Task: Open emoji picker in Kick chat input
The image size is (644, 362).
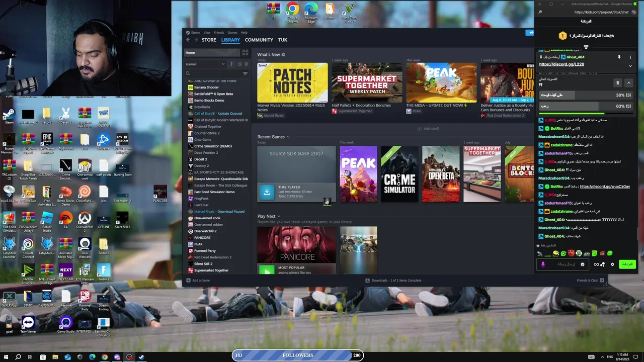Action: point(583,264)
